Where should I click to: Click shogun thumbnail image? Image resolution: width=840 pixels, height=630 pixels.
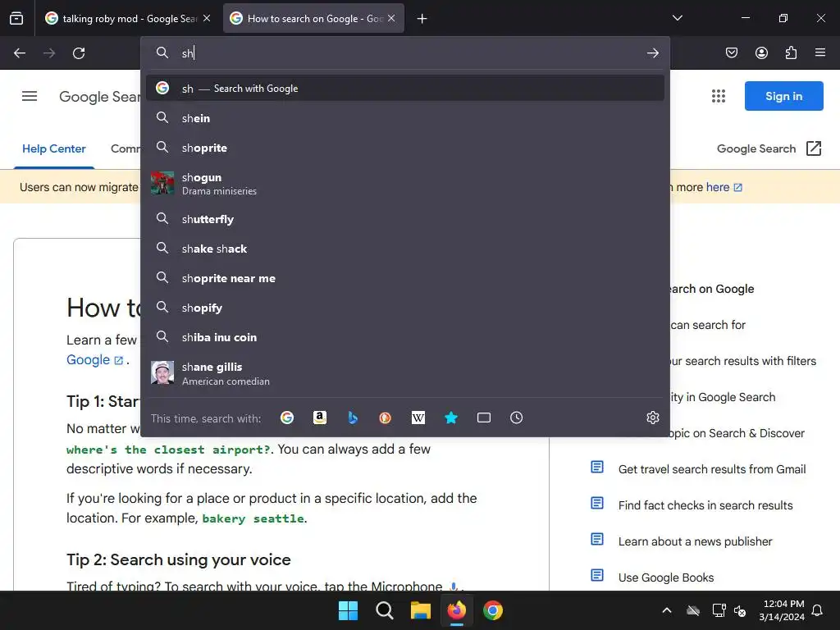click(162, 183)
